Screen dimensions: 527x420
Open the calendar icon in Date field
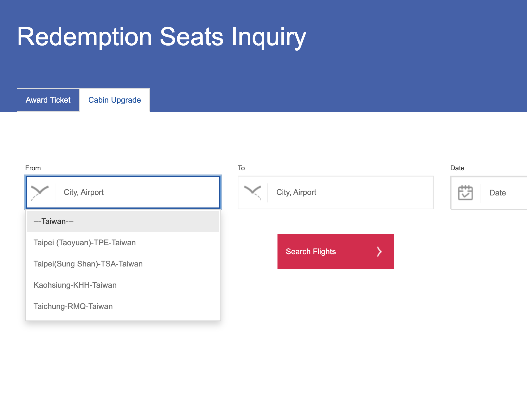tap(465, 193)
